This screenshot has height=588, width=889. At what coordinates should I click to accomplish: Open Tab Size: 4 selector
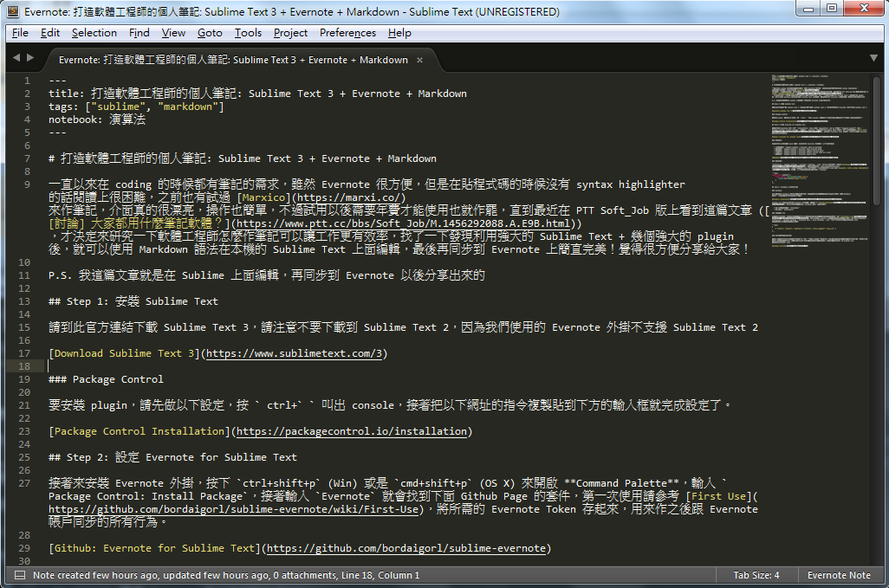pyautogui.click(x=756, y=575)
